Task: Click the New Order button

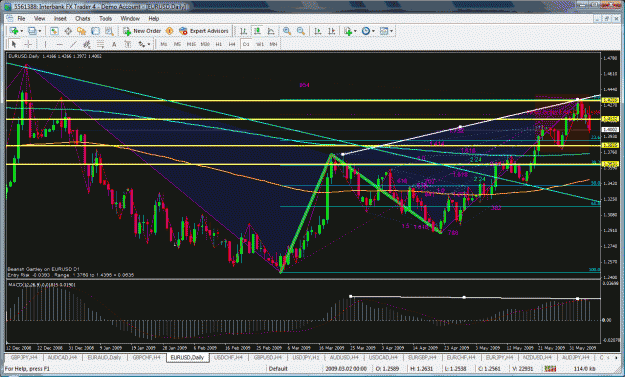Action: pyautogui.click(x=142, y=31)
